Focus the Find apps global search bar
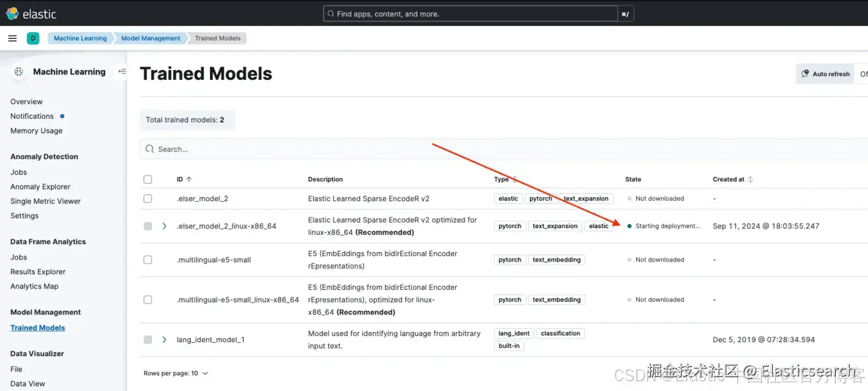The width and height of the screenshot is (868, 391). click(470, 14)
